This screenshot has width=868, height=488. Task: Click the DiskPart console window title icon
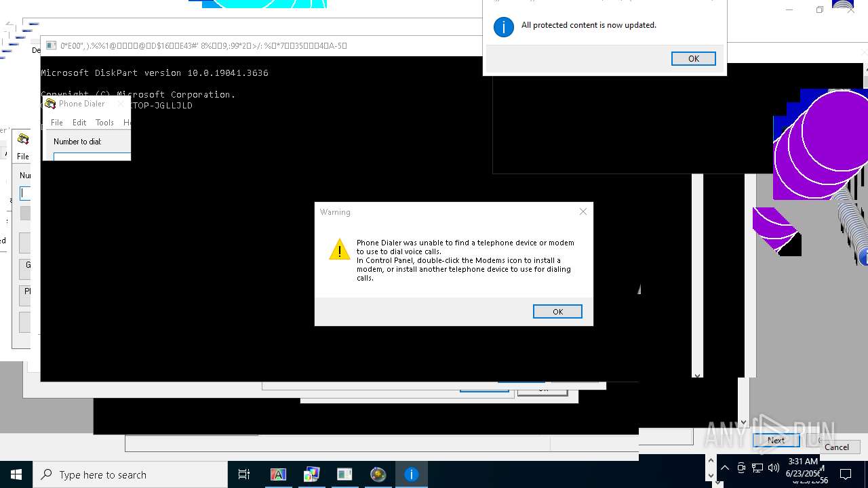(x=52, y=46)
